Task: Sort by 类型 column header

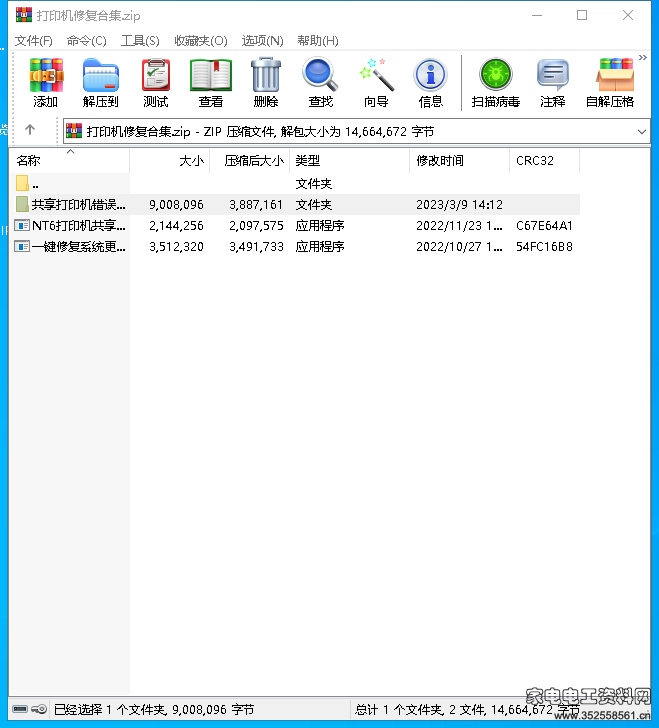Action: click(350, 161)
